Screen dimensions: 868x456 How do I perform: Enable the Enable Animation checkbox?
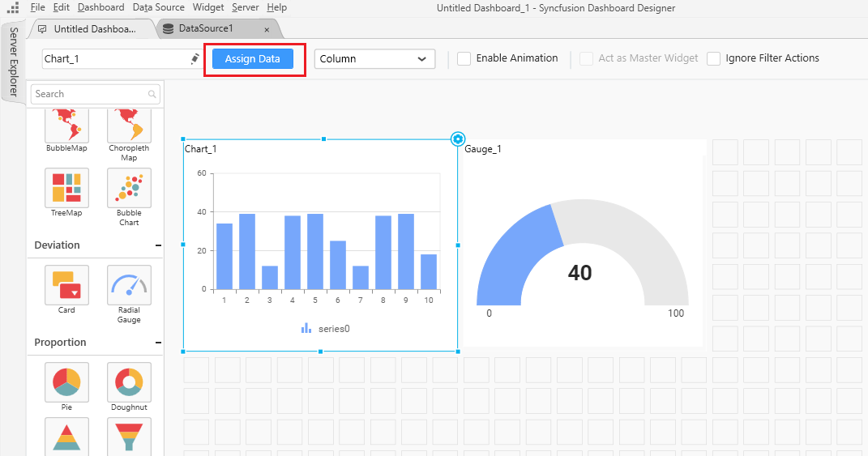coord(464,59)
